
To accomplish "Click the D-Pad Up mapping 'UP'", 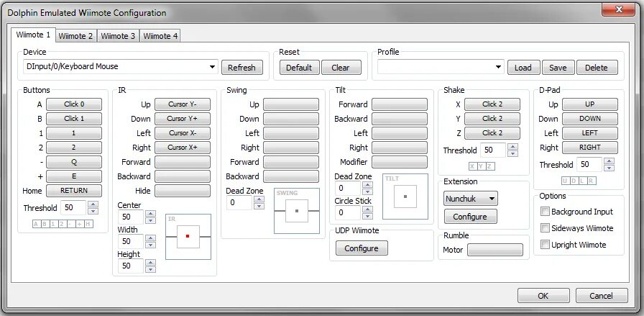I will tap(590, 104).
